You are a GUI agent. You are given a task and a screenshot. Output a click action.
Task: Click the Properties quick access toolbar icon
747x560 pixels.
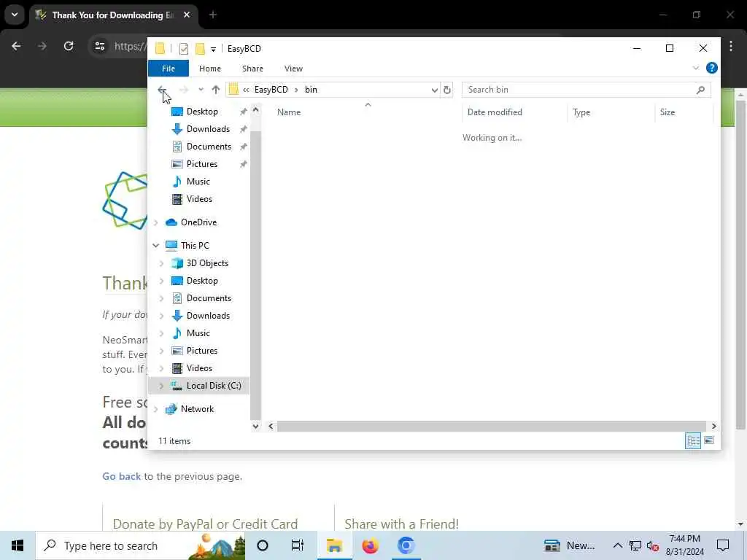tap(184, 49)
